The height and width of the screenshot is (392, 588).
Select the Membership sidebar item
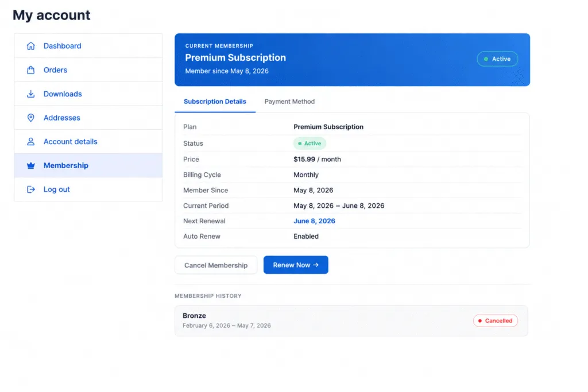pyautogui.click(x=88, y=165)
